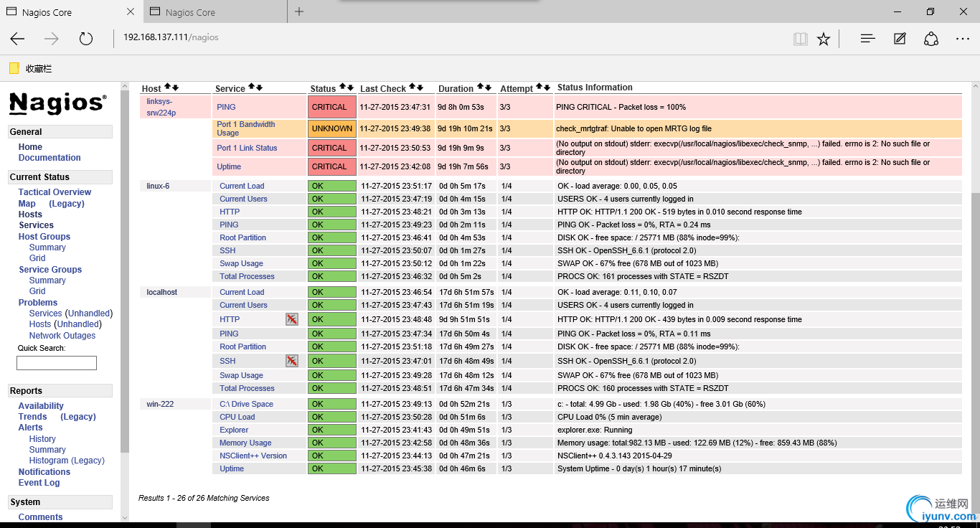
Task: Open the Home link in sidebar
Action: 30,147
